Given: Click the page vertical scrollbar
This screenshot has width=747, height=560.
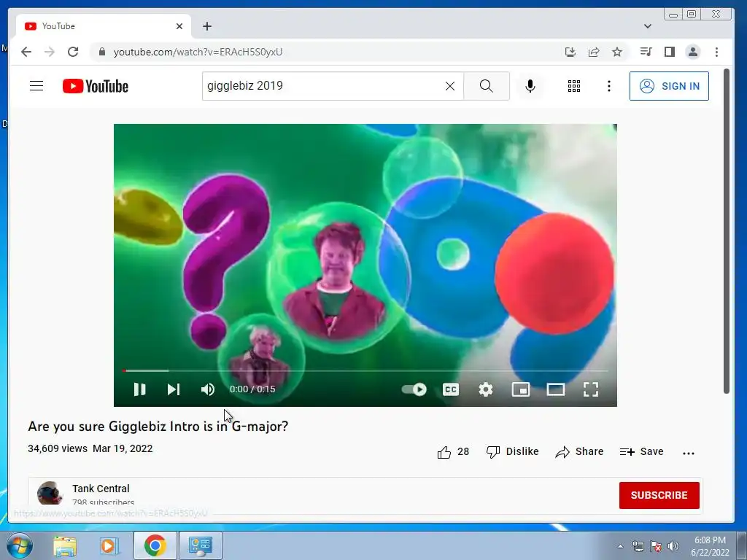Looking at the screenshot, I should coord(726,231).
